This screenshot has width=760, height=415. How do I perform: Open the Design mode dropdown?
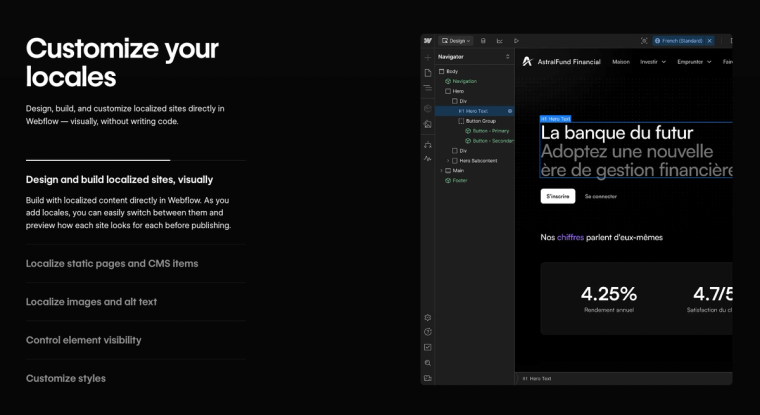456,41
